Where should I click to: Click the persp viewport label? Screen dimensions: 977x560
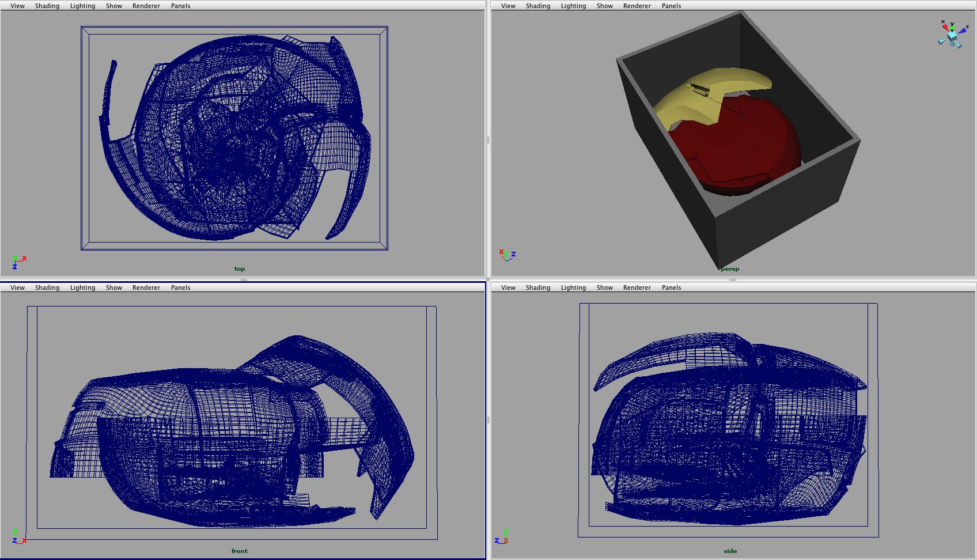(730, 268)
